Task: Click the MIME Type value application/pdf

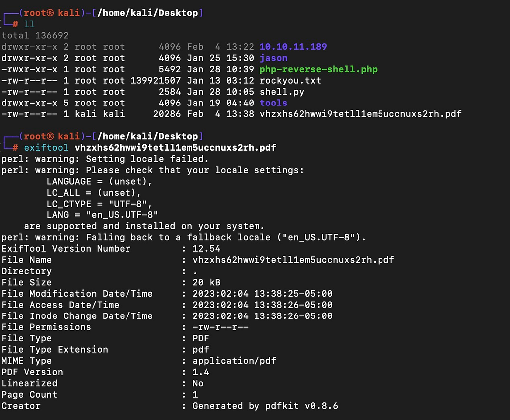Action: click(x=234, y=361)
